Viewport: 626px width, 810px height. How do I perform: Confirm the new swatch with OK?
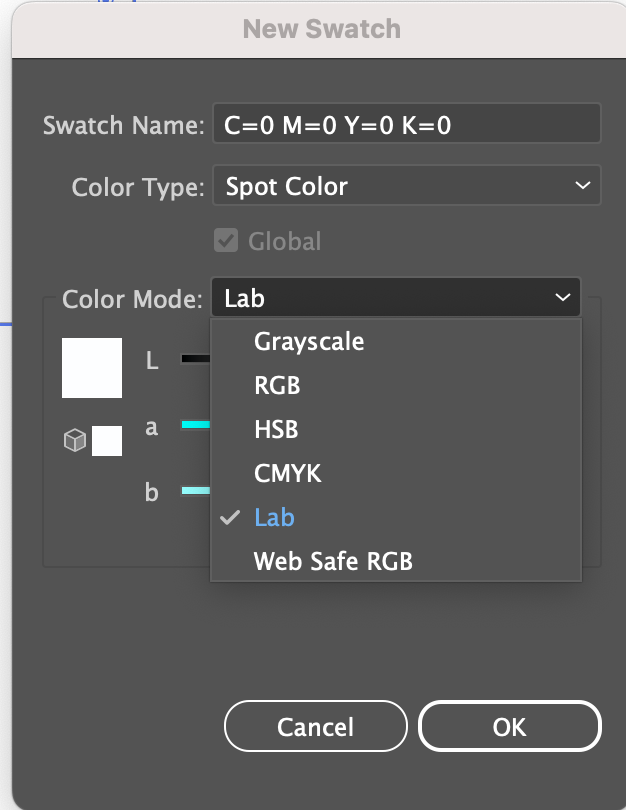tap(510, 726)
